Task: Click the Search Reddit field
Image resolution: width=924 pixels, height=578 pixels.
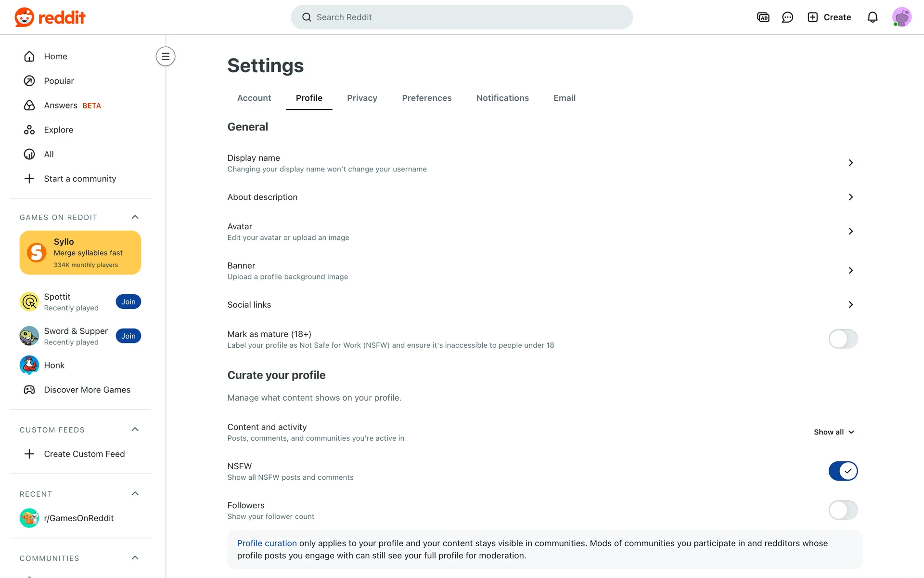Action: pyautogui.click(x=462, y=17)
